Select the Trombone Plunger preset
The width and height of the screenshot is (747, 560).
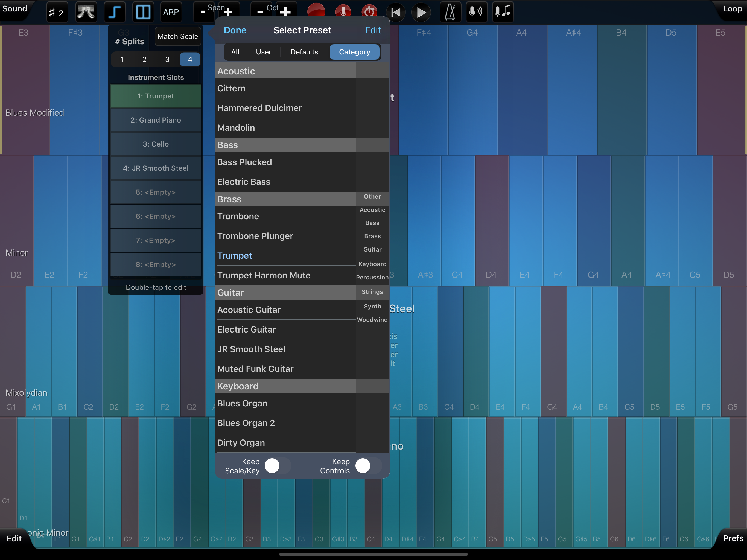click(255, 236)
